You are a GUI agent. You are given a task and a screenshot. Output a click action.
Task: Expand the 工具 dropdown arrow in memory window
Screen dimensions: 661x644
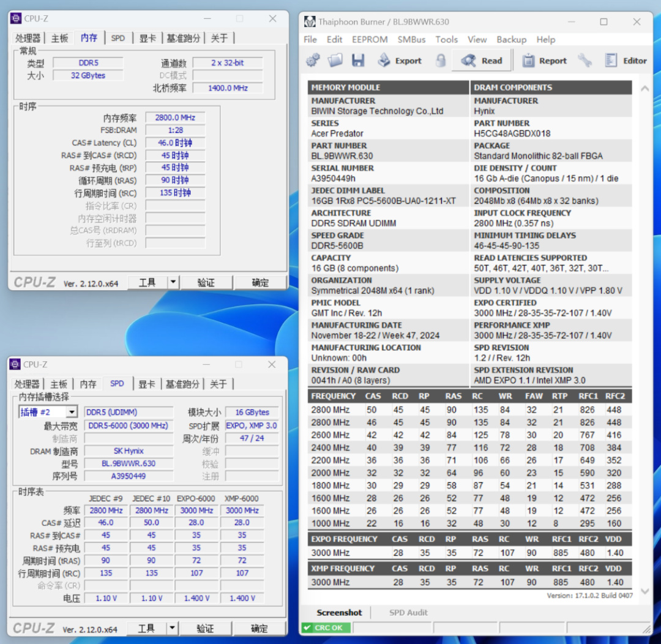[x=173, y=282]
